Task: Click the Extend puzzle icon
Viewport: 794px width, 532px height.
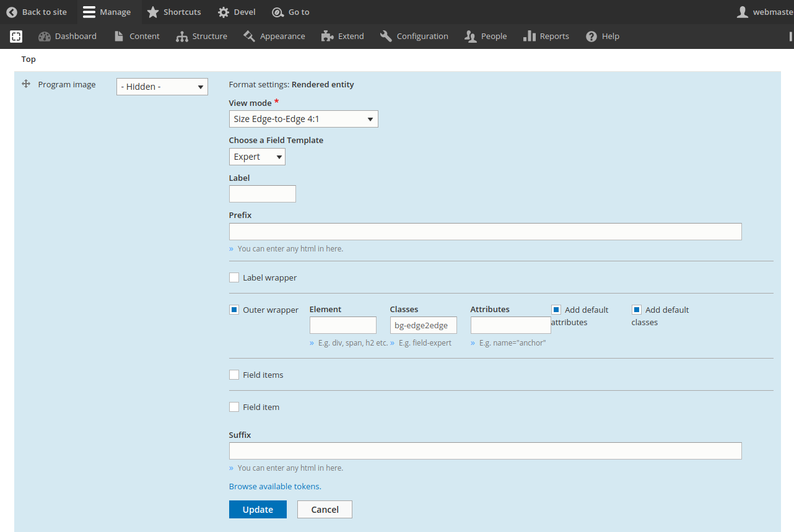Action: [327, 37]
